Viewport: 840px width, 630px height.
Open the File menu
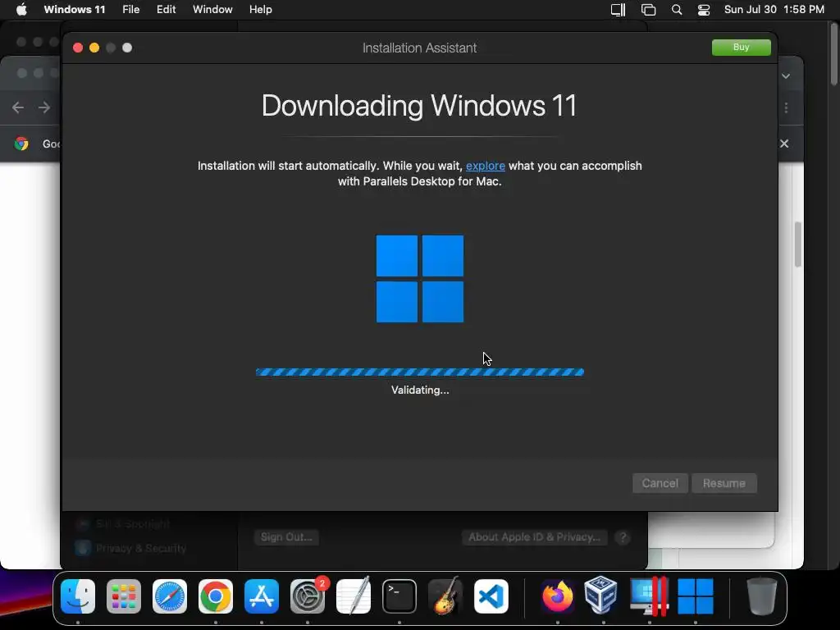point(130,10)
